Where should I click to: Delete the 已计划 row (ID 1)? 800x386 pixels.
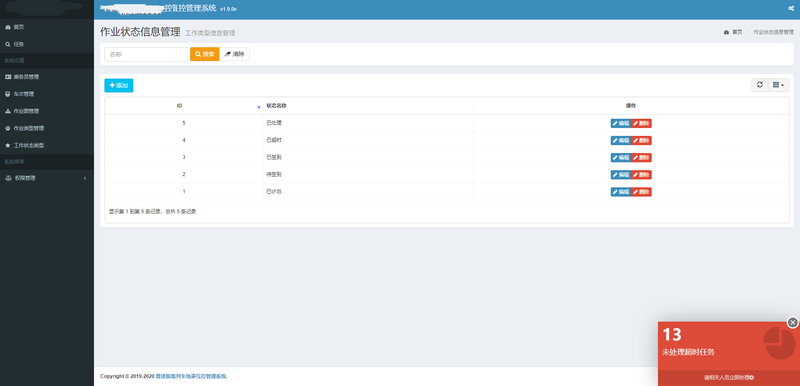coord(641,192)
